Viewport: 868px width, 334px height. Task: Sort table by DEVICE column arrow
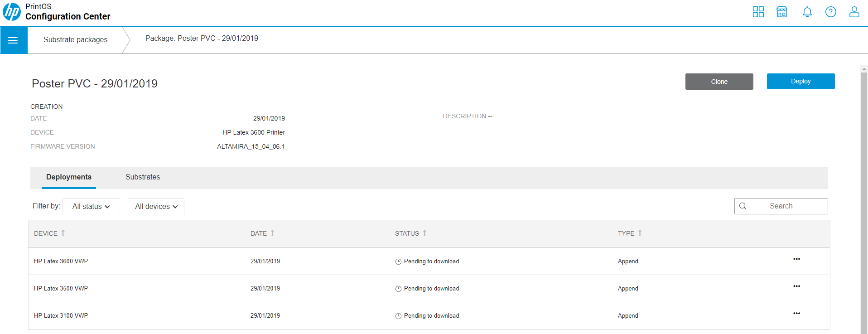pyautogui.click(x=63, y=233)
